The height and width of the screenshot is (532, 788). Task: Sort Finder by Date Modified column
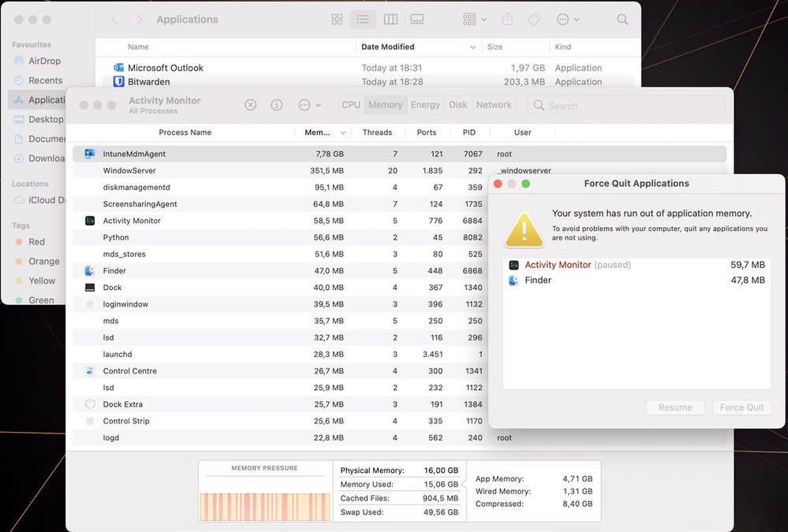click(x=418, y=47)
